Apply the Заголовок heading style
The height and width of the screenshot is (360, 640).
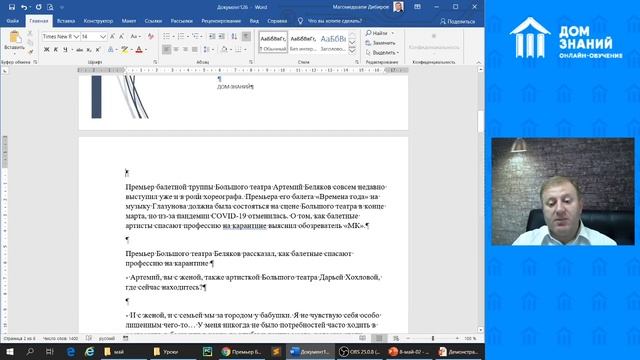[x=333, y=42]
